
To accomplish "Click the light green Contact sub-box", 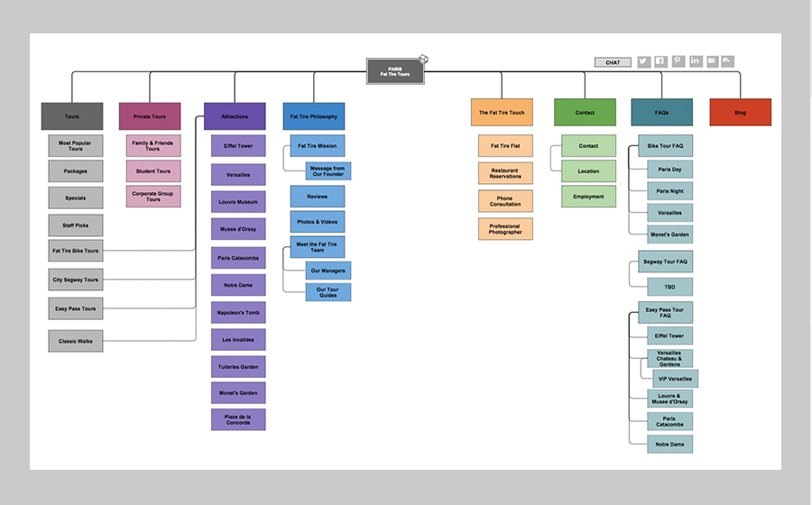I will (589, 146).
